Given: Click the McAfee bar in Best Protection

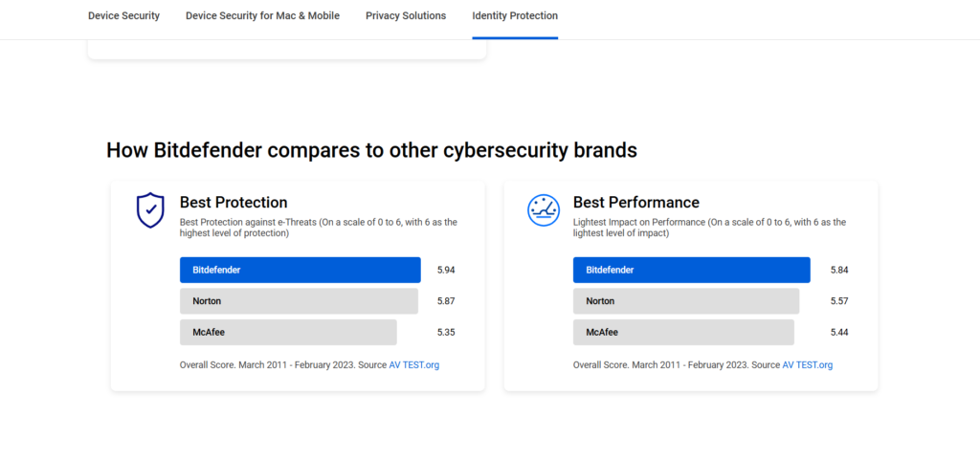Looking at the screenshot, I should tap(288, 332).
